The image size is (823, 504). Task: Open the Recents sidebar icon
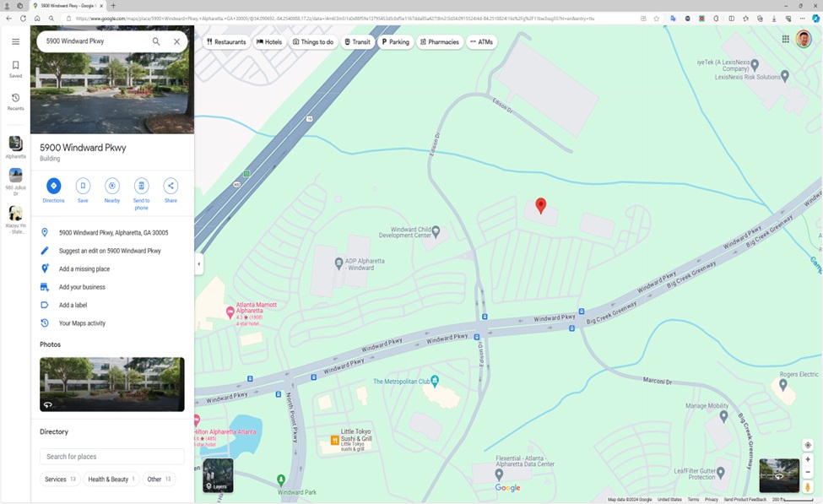tap(16, 102)
